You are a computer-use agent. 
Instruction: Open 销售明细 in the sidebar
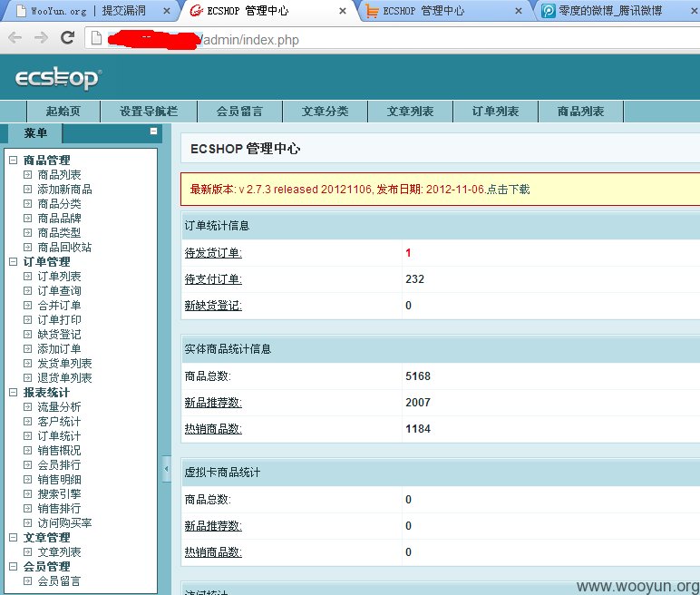click(x=59, y=479)
